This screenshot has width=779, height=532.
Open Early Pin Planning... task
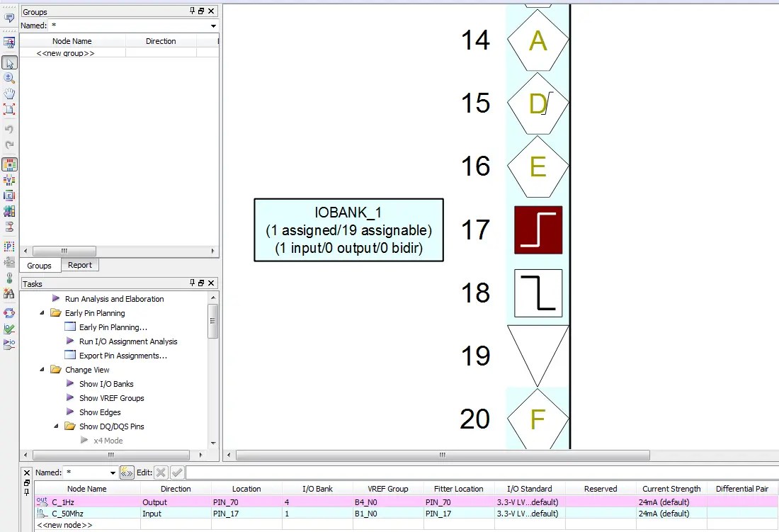(x=113, y=327)
